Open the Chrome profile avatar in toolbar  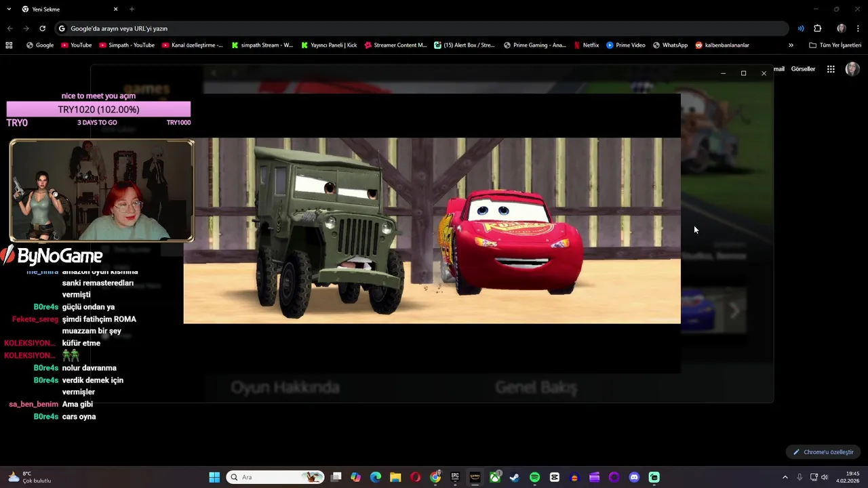(841, 28)
